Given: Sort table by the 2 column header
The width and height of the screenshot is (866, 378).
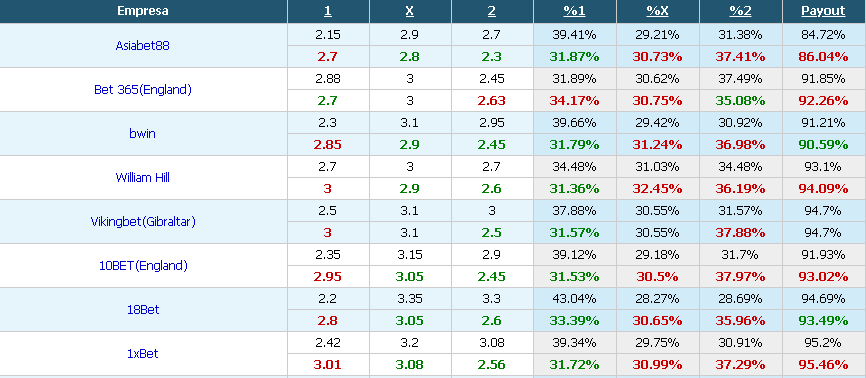Looking at the screenshot, I should (x=492, y=11).
